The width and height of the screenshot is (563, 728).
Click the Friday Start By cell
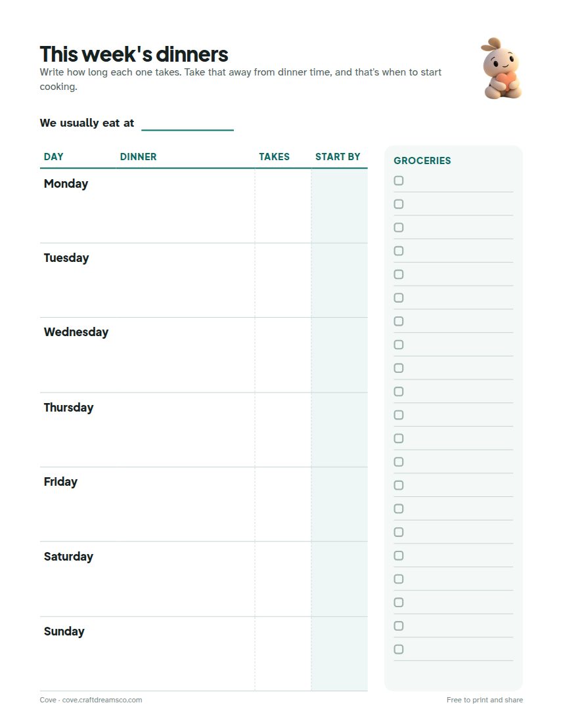[339, 504]
